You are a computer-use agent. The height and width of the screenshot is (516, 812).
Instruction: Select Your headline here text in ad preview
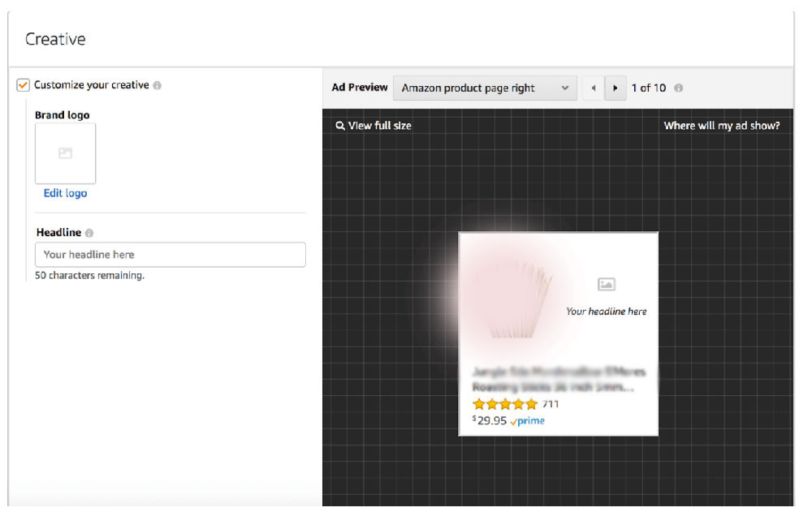[x=607, y=312]
